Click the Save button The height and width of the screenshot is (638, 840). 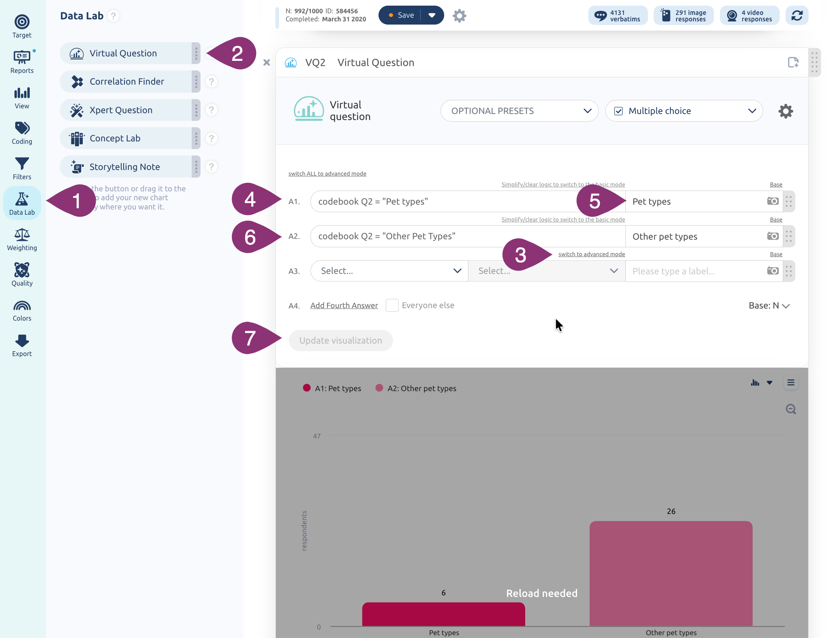[400, 15]
